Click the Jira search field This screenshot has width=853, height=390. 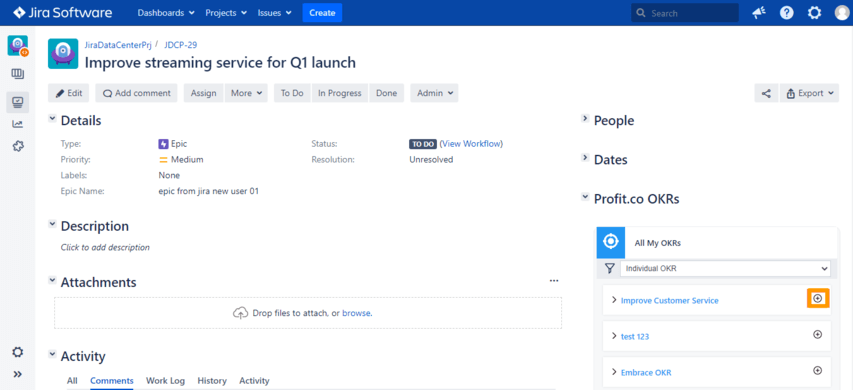685,13
